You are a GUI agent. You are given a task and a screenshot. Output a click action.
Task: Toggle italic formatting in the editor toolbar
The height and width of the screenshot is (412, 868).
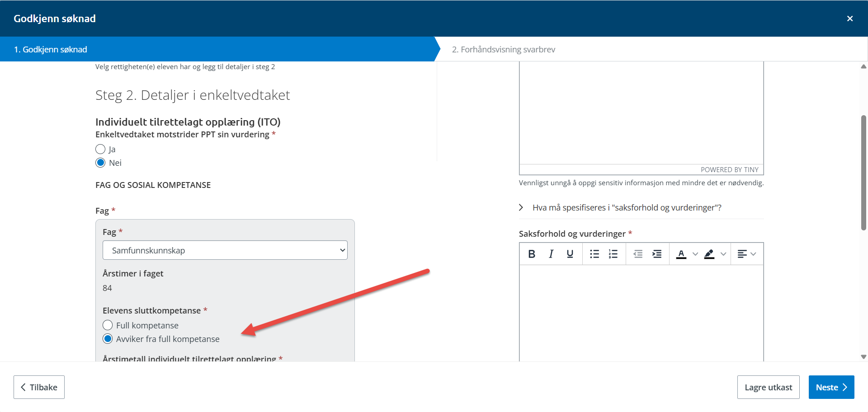pos(551,254)
